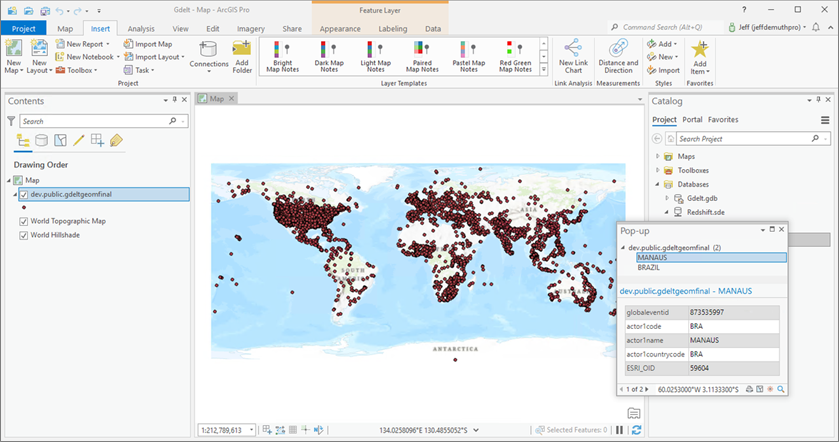
Task: Uncheck World Topographic Map layer
Action: point(24,221)
